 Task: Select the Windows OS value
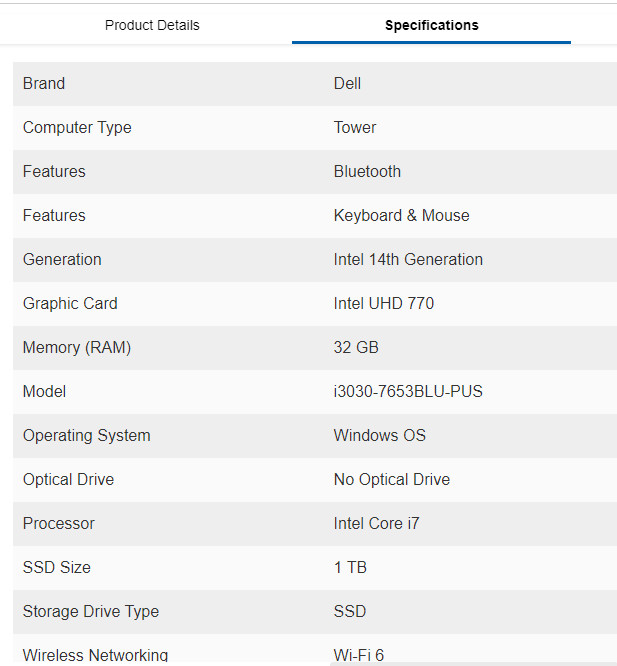point(380,436)
